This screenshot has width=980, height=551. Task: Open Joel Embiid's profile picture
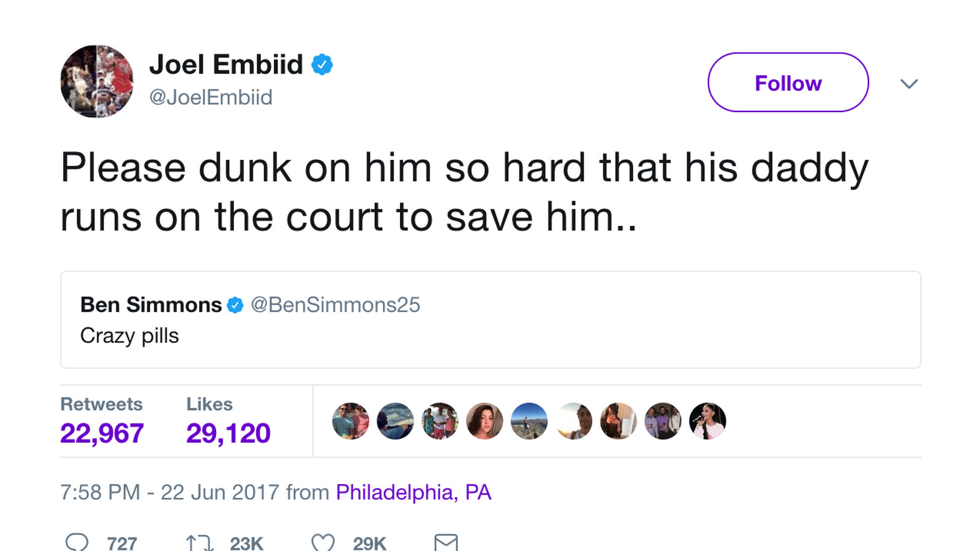tap(97, 81)
